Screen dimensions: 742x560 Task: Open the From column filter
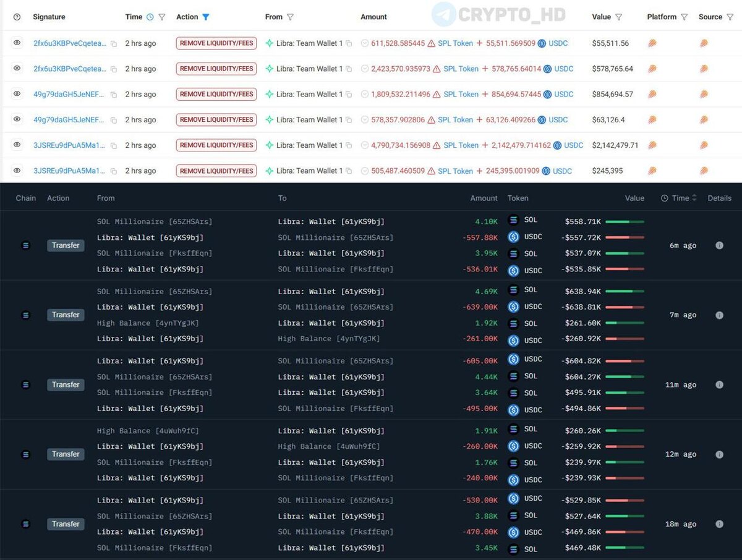(x=290, y=17)
